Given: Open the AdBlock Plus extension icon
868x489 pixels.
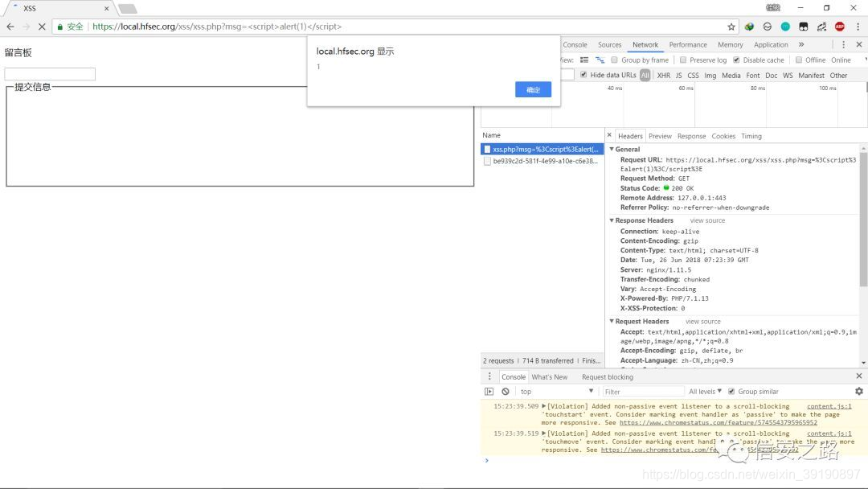Looking at the screenshot, I should tap(840, 27).
